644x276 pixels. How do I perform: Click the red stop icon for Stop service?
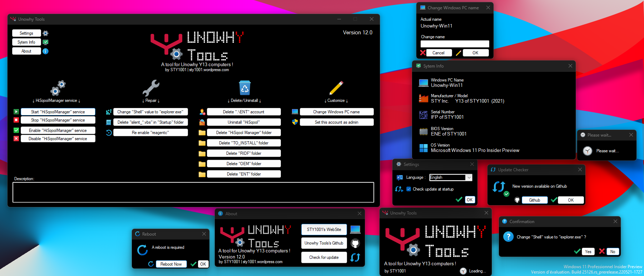(16, 120)
